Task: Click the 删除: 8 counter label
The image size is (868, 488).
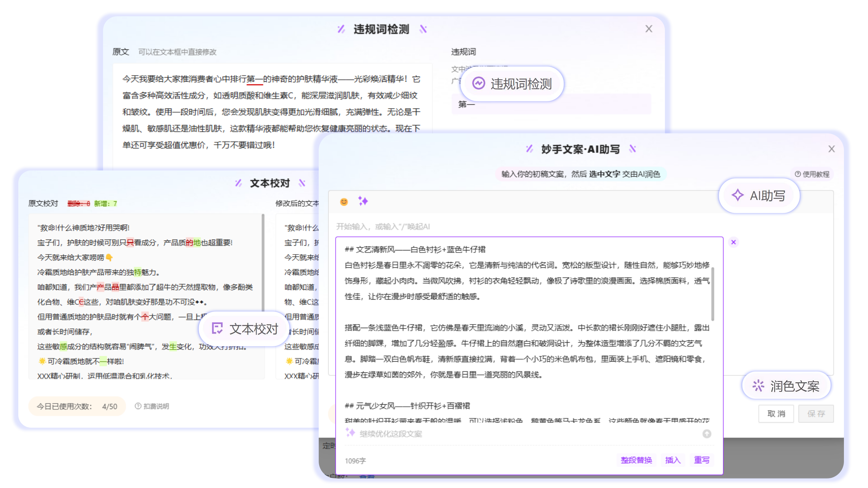Action: tap(79, 203)
